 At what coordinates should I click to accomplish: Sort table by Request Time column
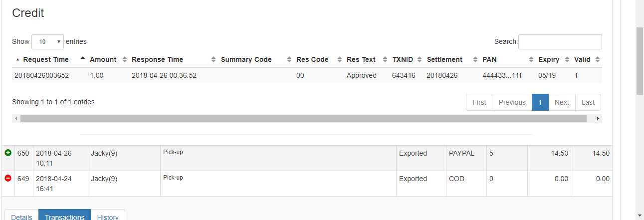coord(45,59)
